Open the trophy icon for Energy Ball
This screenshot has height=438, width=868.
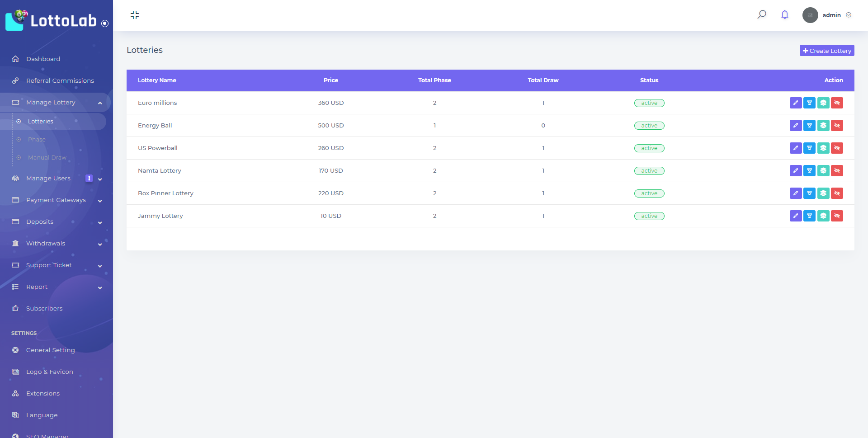pos(809,126)
